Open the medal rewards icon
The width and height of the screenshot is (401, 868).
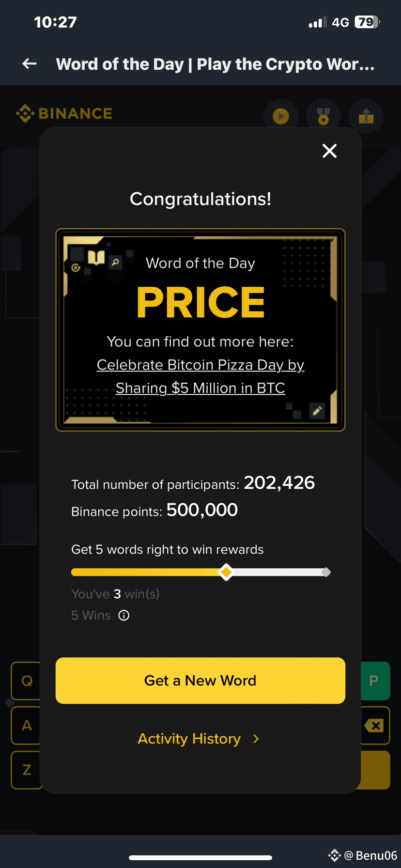[323, 116]
